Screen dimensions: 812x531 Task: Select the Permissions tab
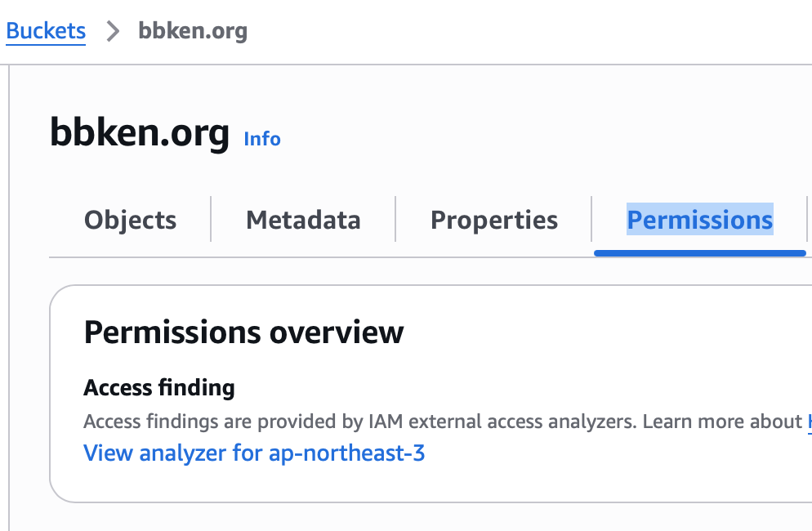pos(699,220)
